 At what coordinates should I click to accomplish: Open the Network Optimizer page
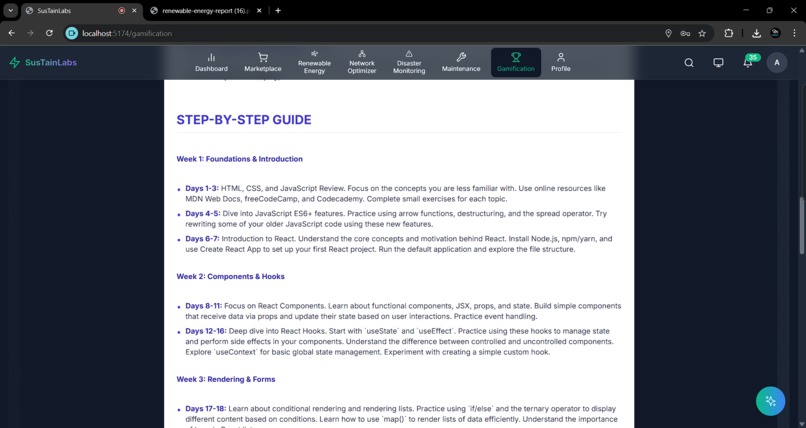362,62
